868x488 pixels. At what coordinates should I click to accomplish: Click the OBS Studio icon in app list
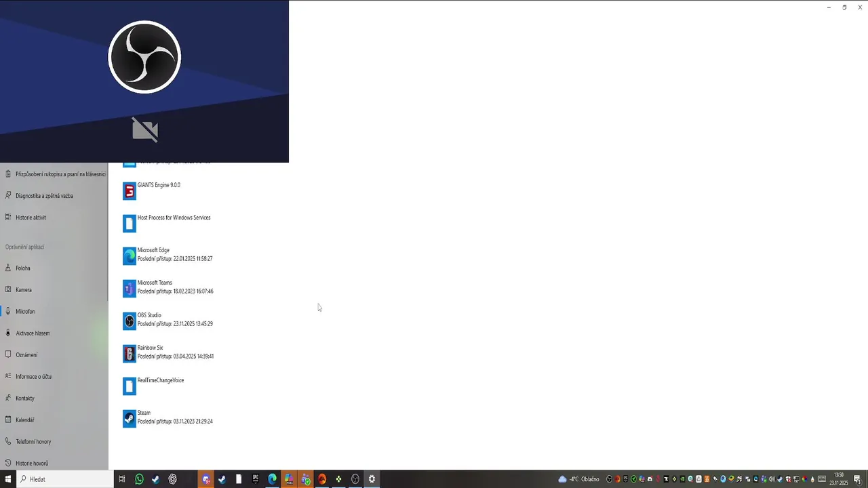pos(129,321)
